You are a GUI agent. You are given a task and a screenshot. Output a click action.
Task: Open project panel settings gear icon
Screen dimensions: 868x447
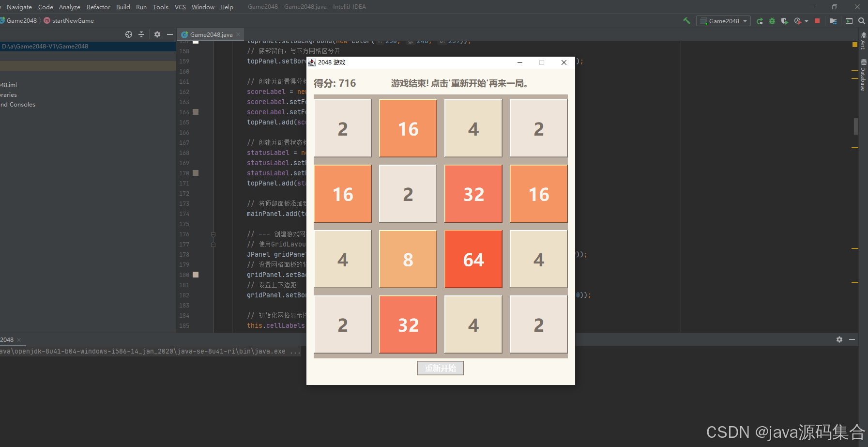pos(157,34)
